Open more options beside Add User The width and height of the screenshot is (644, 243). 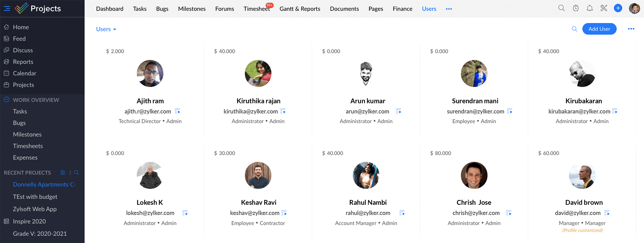click(631, 29)
